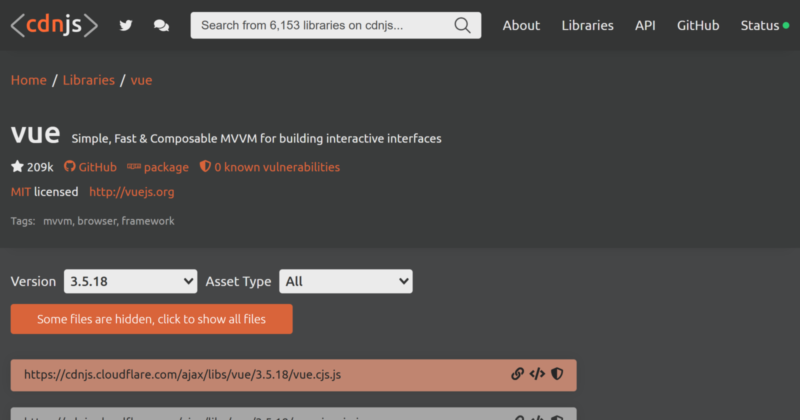800x420 pixels.
Task: Click the cdnjs logo
Action: (x=55, y=26)
